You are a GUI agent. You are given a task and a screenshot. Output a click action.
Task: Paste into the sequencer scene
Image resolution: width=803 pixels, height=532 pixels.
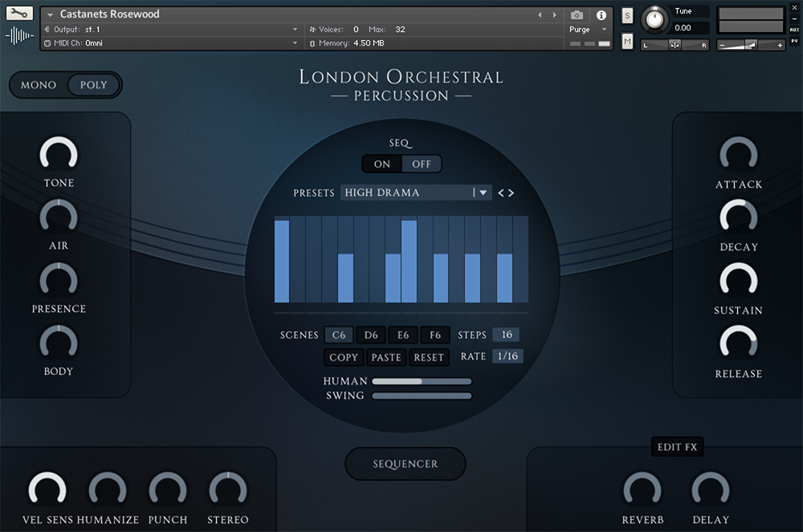(386, 358)
